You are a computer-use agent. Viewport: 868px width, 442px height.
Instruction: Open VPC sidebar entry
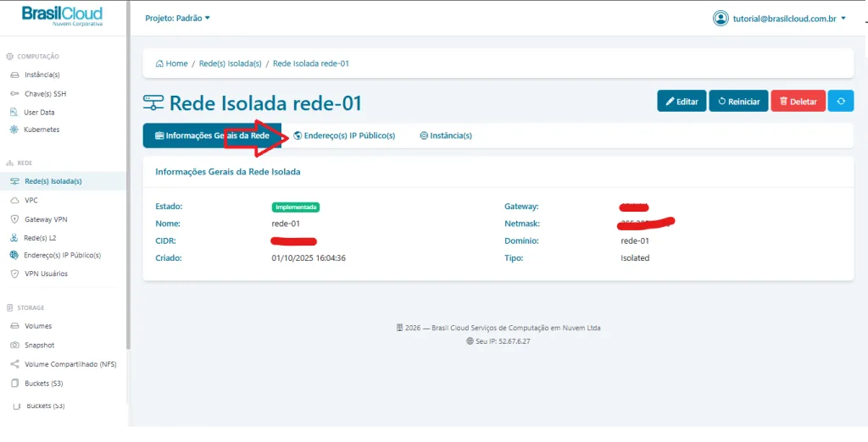click(x=31, y=201)
